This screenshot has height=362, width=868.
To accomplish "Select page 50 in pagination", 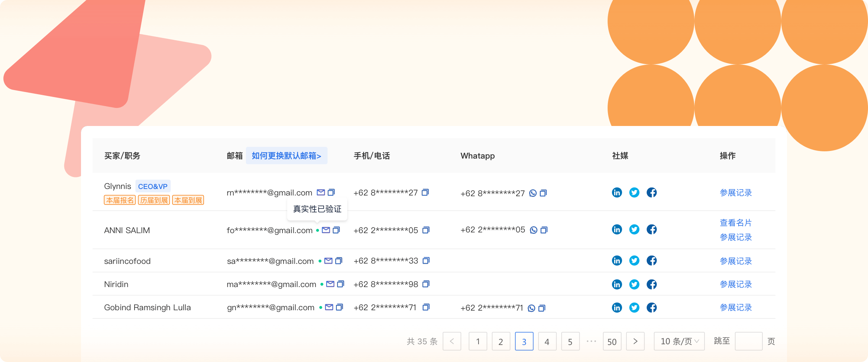I will click(612, 341).
